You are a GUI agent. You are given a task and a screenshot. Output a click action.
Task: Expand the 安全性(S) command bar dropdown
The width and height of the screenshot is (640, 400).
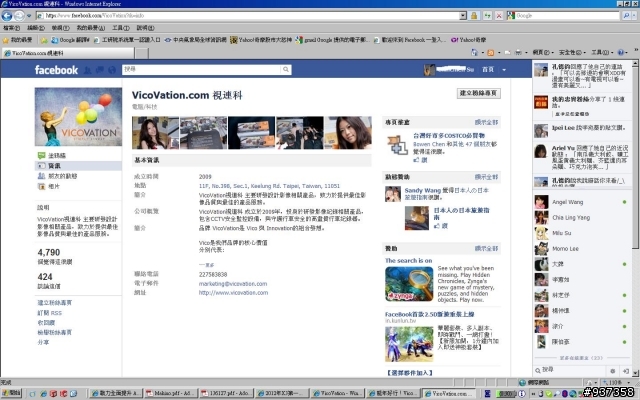pos(572,53)
